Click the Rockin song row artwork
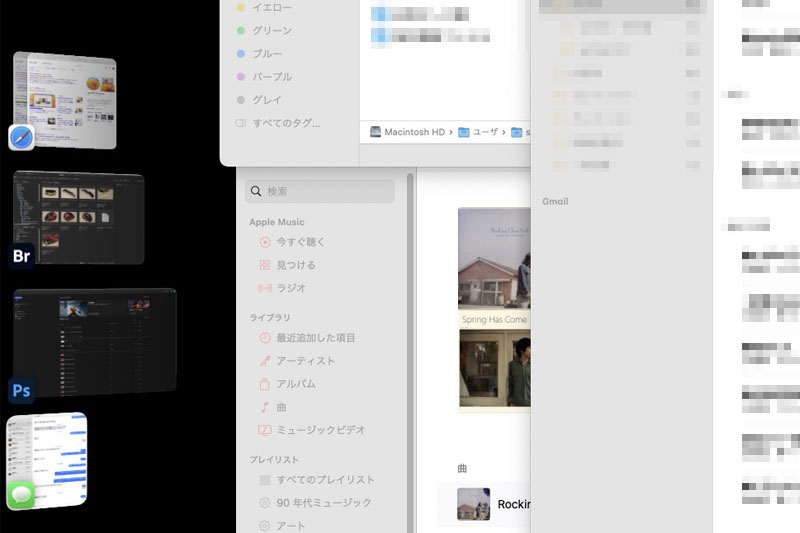 [473, 504]
